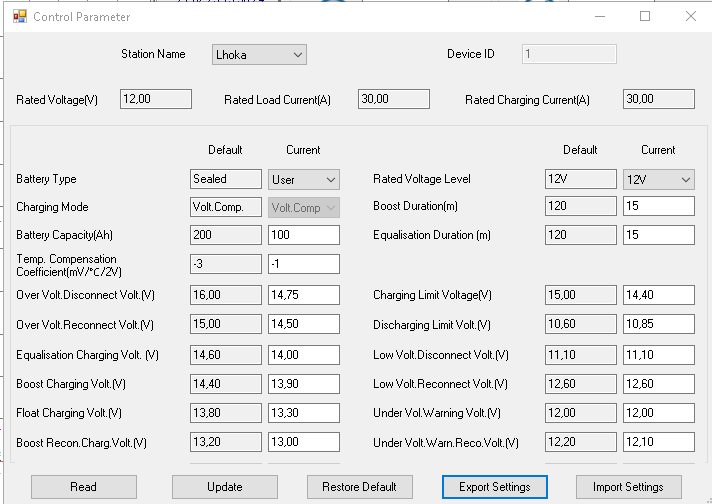The height and width of the screenshot is (504, 712).
Task: Click Equalisation Charging Volt. Default field 14,60
Action: pyautogui.click(x=226, y=355)
